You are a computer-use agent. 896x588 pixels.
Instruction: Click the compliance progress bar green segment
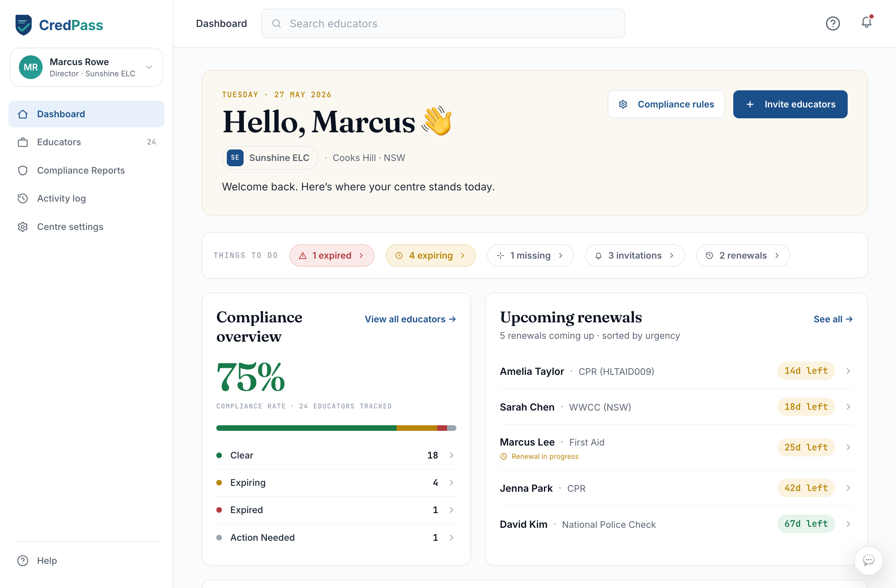[306, 427]
